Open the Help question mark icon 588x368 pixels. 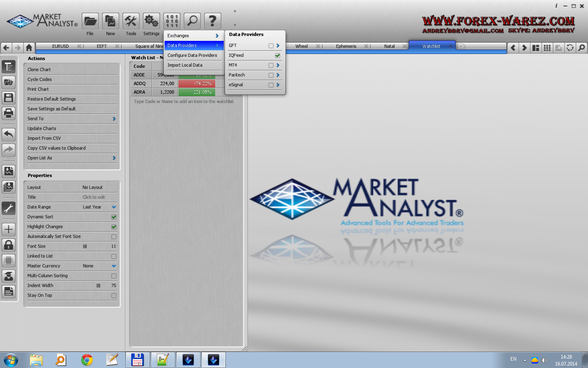[212, 21]
